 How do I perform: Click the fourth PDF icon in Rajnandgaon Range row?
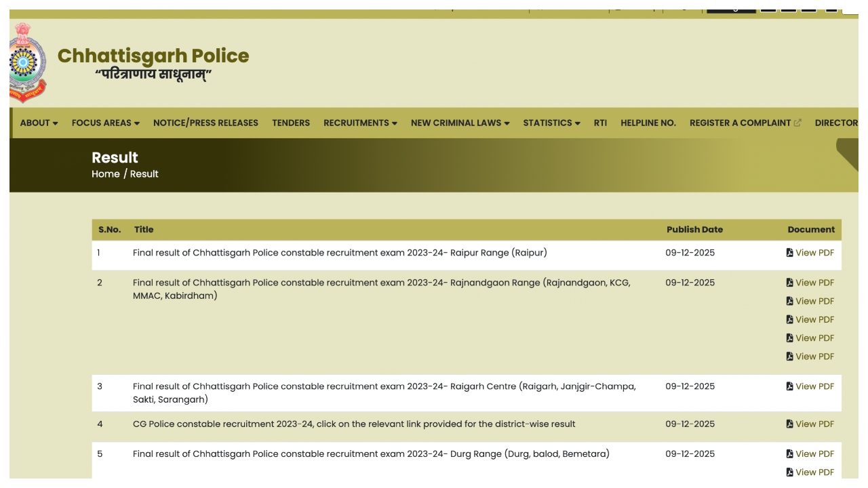coord(789,338)
